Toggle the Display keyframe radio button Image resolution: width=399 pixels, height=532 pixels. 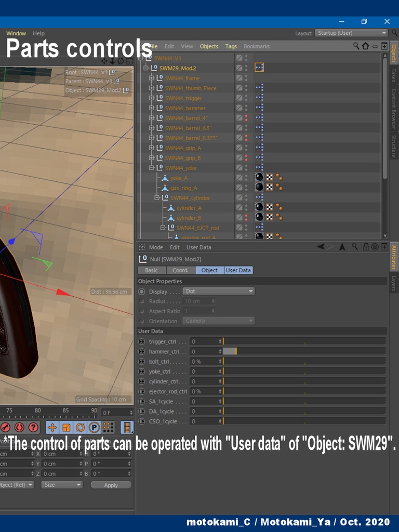142,291
